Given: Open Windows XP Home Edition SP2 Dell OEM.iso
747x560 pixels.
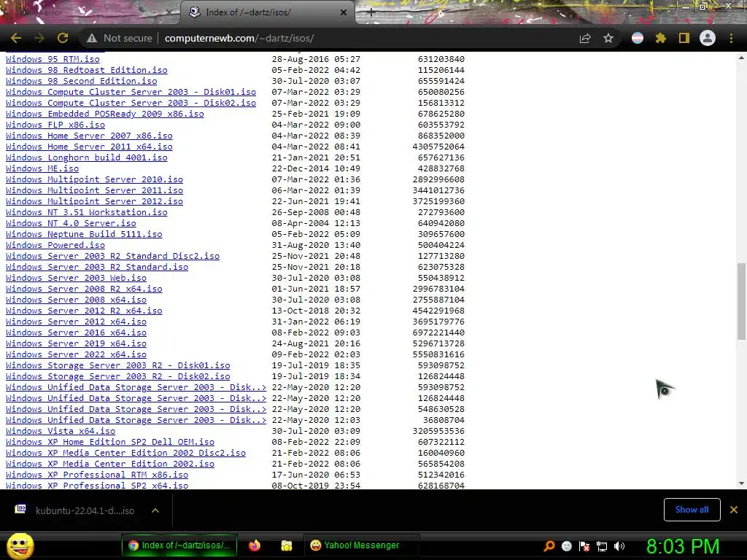Looking at the screenshot, I should tap(109, 443).
